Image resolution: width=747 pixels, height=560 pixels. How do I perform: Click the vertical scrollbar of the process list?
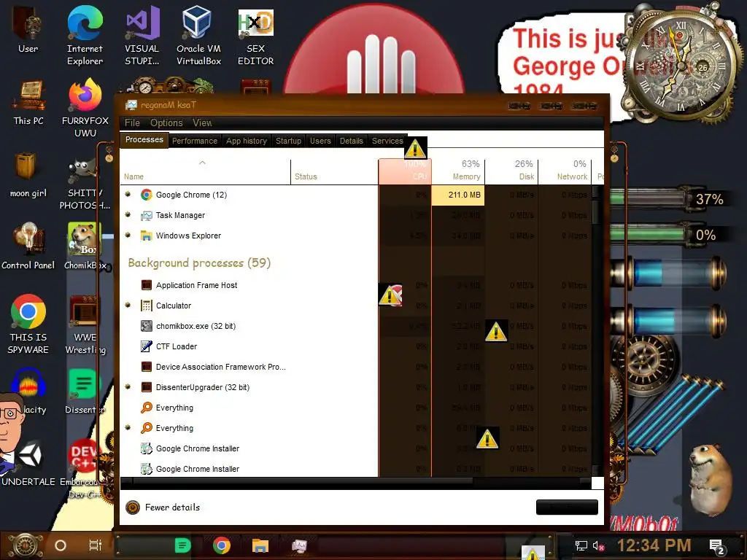[x=595, y=330]
